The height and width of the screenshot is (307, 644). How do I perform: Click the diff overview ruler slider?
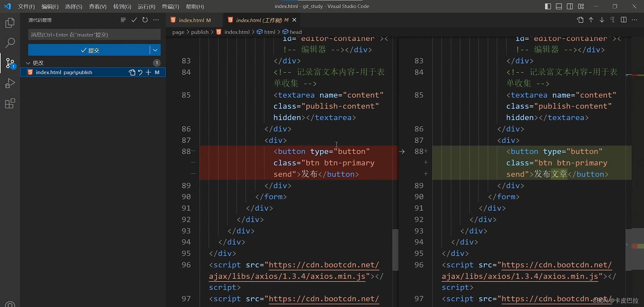[635, 249]
